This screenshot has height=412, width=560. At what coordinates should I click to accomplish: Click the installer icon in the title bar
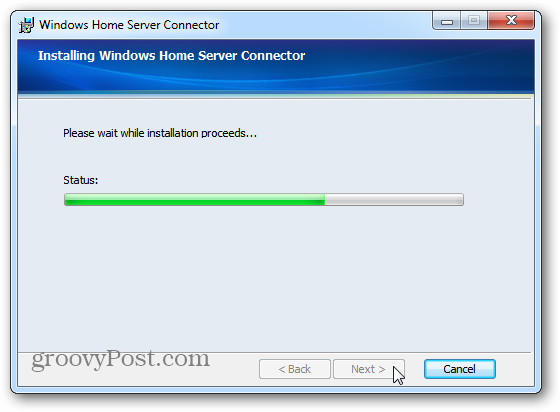pyautogui.click(x=26, y=25)
